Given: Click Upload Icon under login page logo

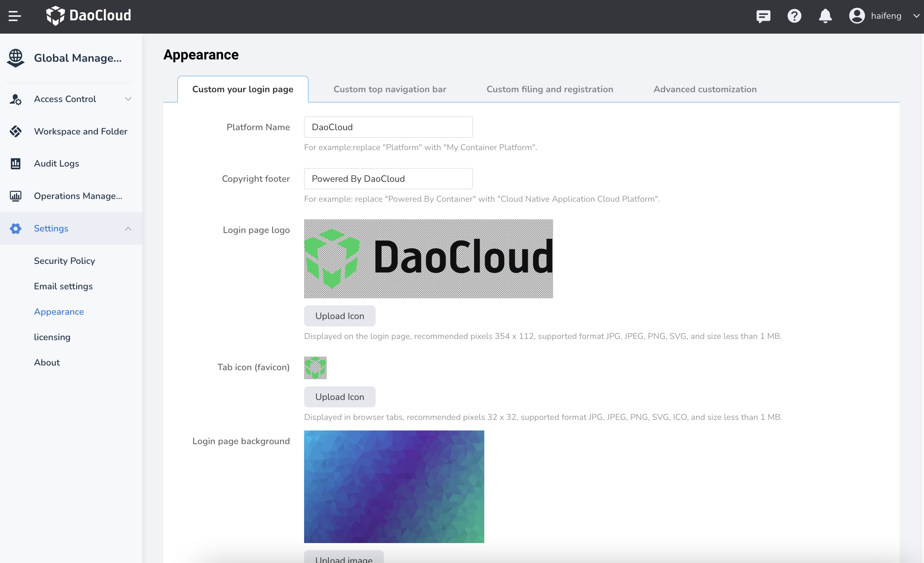Looking at the screenshot, I should pyautogui.click(x=340, y=316).
